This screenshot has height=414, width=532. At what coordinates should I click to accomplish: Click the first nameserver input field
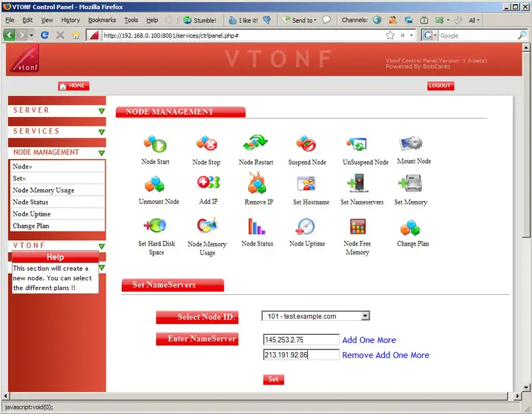(301, 340)
